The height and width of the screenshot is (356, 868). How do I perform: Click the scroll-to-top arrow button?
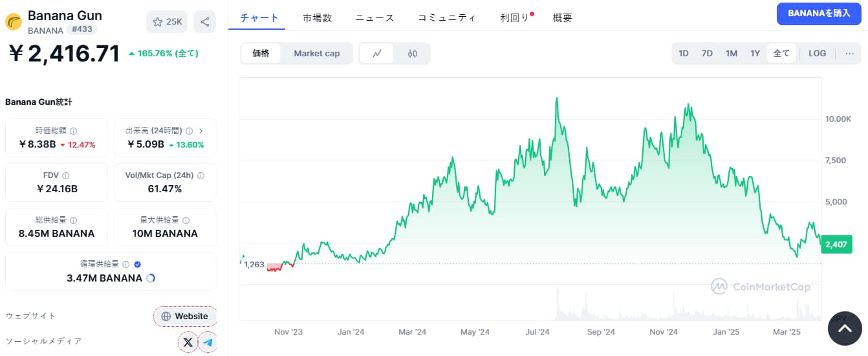coord(845,329)
